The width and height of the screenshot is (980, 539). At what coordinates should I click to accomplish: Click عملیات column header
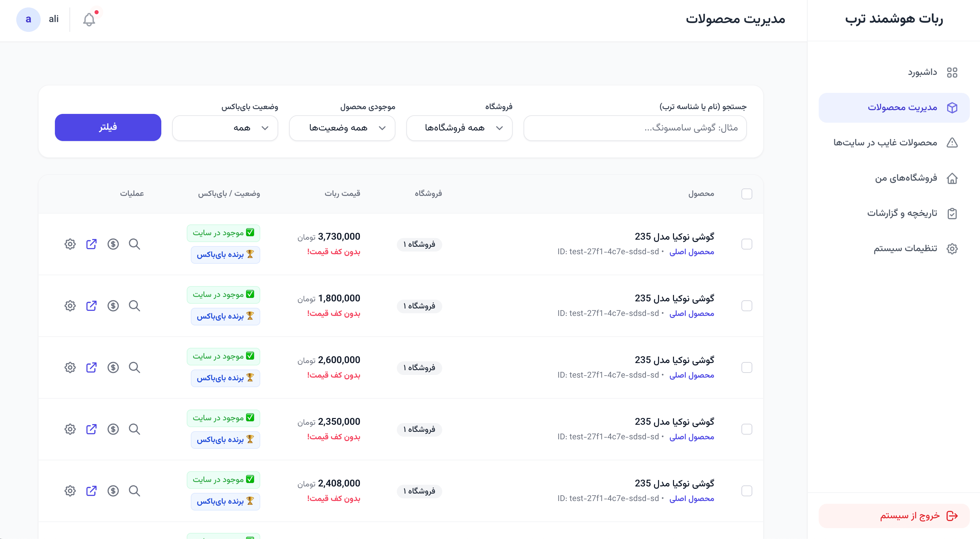tap(132, 193)
